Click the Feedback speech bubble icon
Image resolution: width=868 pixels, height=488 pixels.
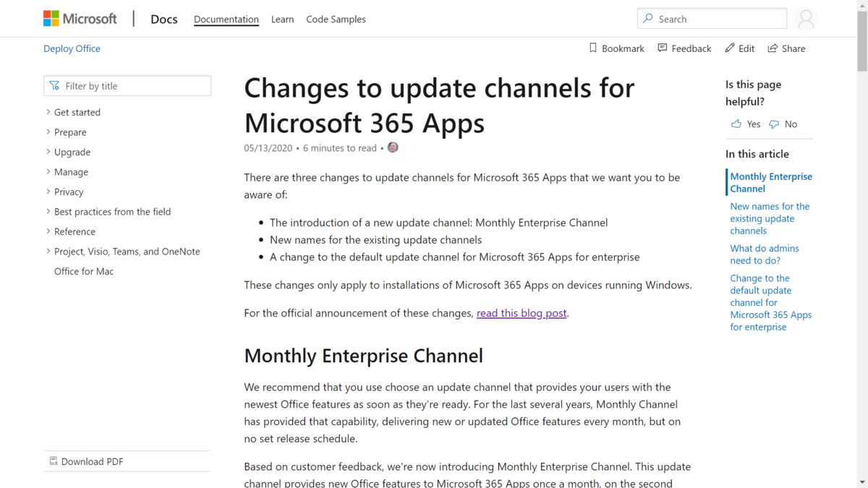662,48
